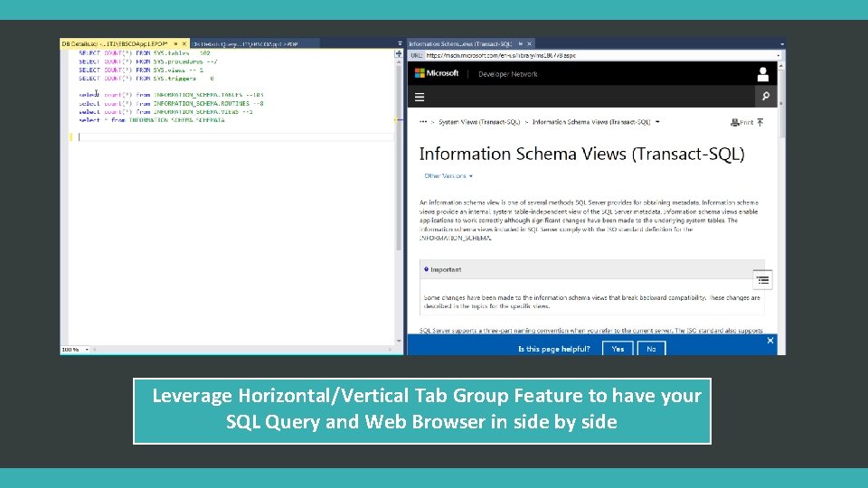Pin the Information Schema Views tab
Screen dimensions: 868x488
click(521, 43)
